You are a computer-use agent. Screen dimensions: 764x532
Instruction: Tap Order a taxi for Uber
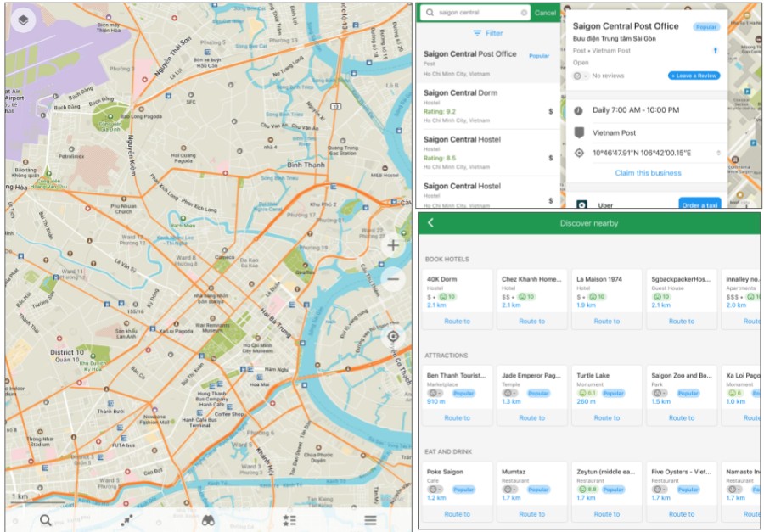point(699,204)
